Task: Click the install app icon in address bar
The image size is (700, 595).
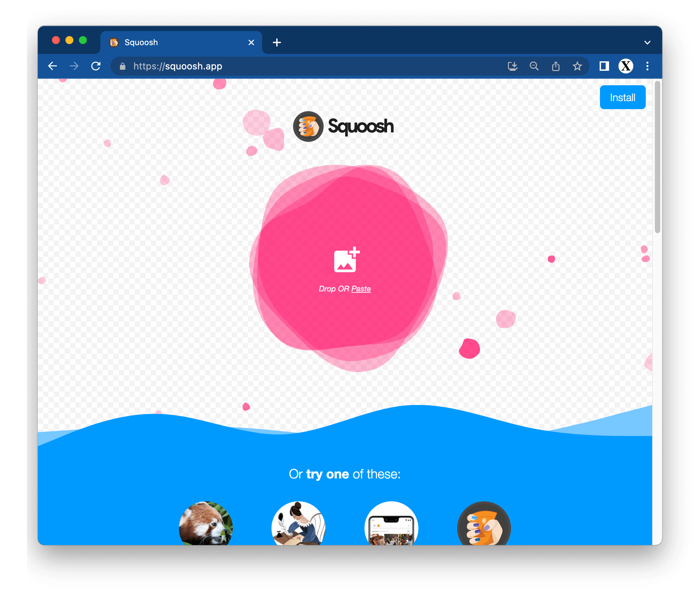Action: tap(512, 66)
